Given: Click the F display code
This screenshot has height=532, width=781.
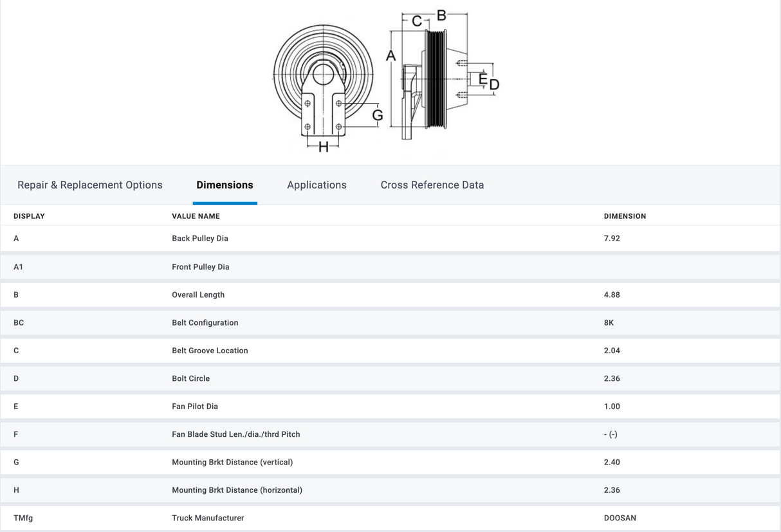Looking at the screenshot, I should tap(16, 434).
